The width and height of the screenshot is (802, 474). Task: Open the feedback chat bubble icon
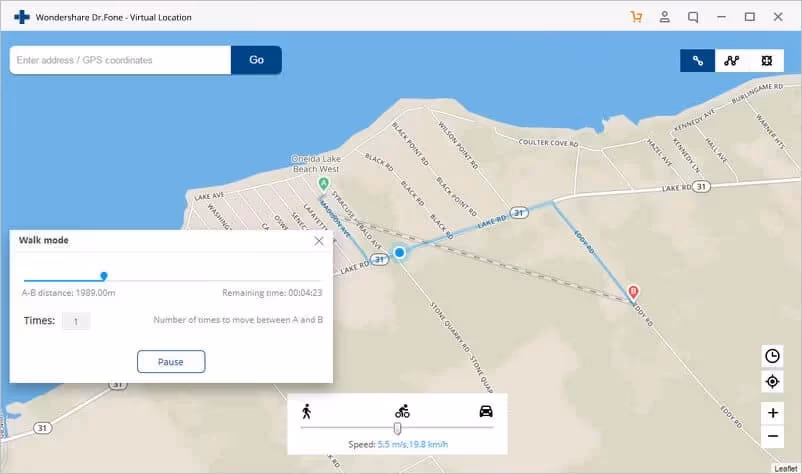(x=693, y=17)
